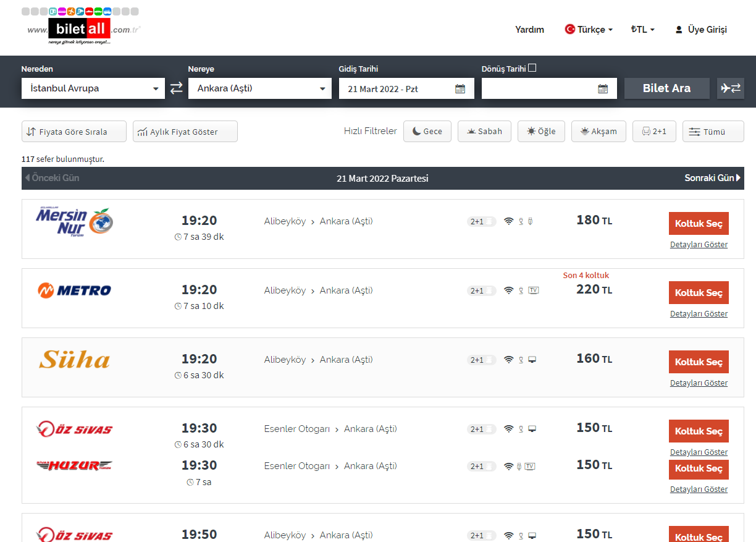Click the 2+1 seat badge in the Metro row
The height and width of the screenshot is (542, 756).
(482, 291)
